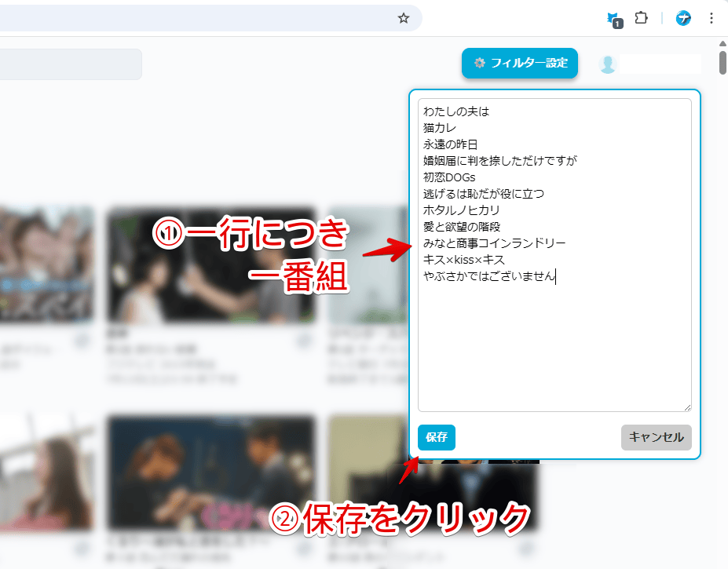Open the blurred thumbnail of couple under umbrella

pos(210,264)
